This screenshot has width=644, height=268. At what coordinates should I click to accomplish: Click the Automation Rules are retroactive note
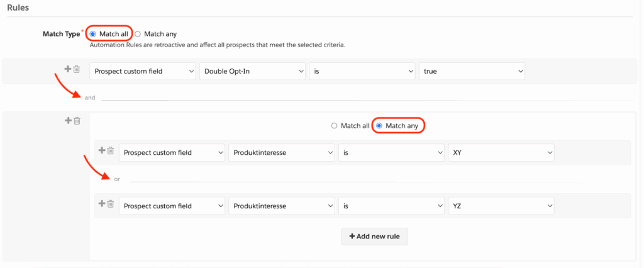pyautogui.click(x=217, y=45)
